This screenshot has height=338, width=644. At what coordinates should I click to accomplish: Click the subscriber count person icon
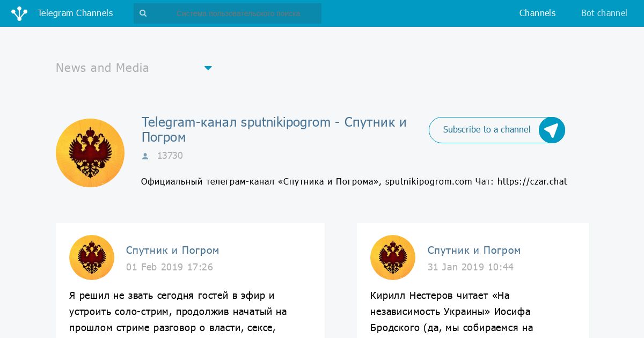tap(145, 156)
